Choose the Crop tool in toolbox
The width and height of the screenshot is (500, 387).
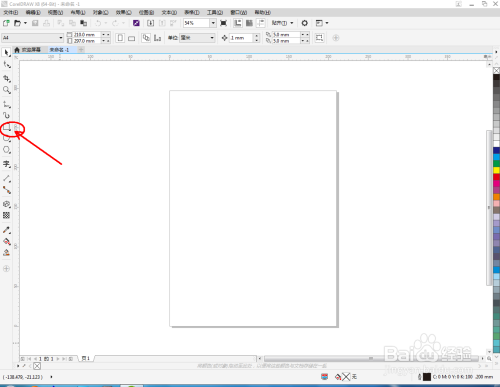click(6, 78)
